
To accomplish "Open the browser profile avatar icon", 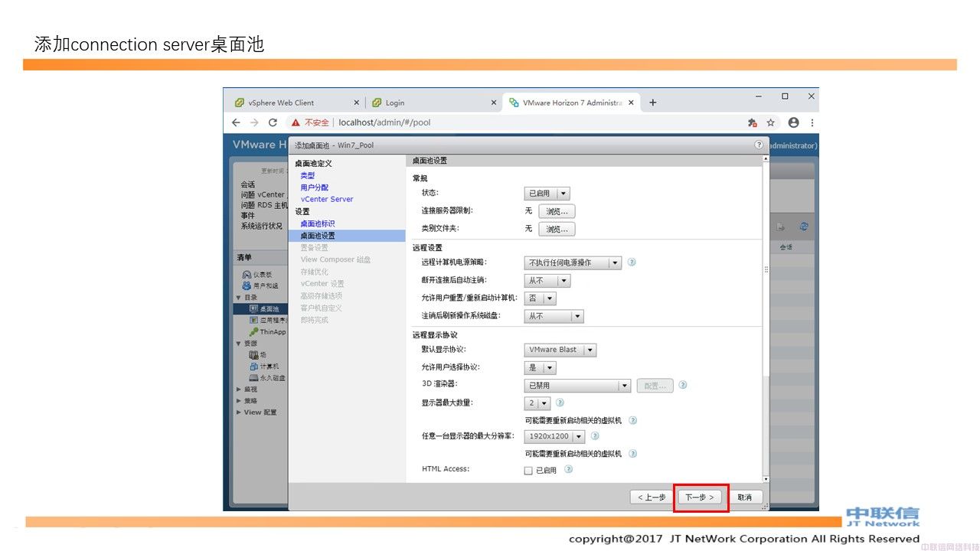I will tap(793, 122).
